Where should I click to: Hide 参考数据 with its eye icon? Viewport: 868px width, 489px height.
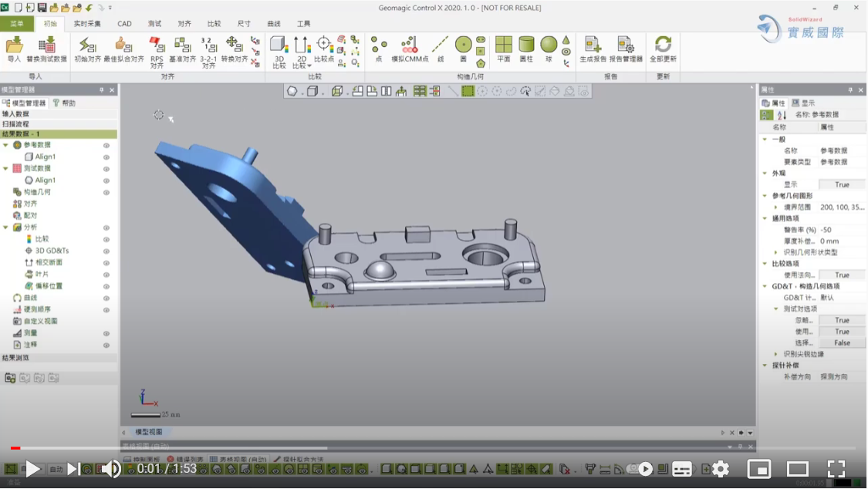click(106, 146)
